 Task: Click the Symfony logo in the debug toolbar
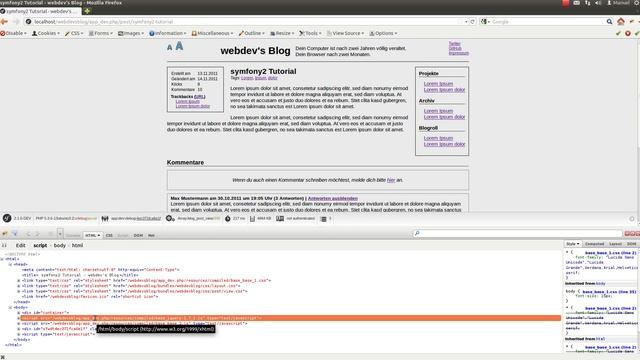point(7,218)
